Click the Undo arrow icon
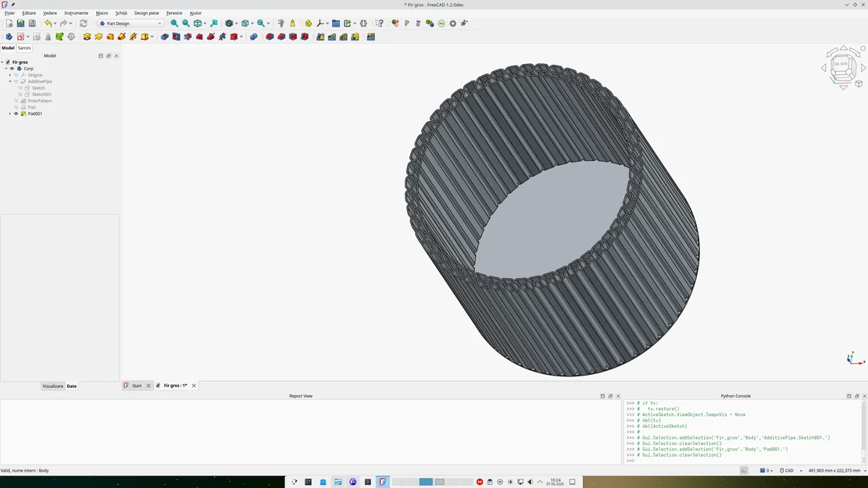868x488 pixels. click(x=48, y=23)
